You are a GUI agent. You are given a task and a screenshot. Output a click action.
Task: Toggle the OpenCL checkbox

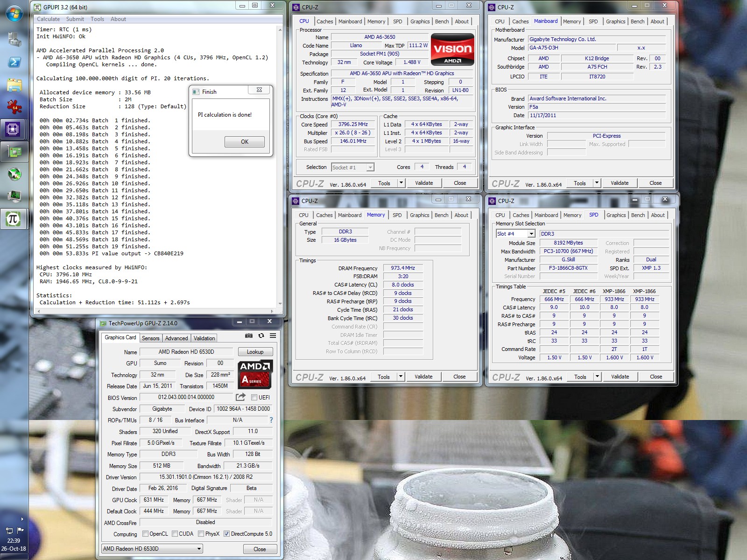(x=145, y=534)
